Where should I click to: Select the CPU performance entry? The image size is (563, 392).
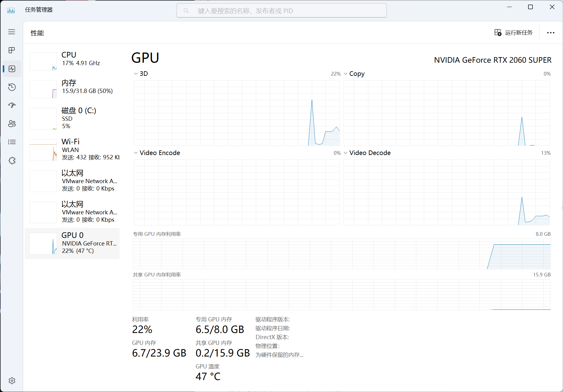pyautogui.click(x=73, y=61)
